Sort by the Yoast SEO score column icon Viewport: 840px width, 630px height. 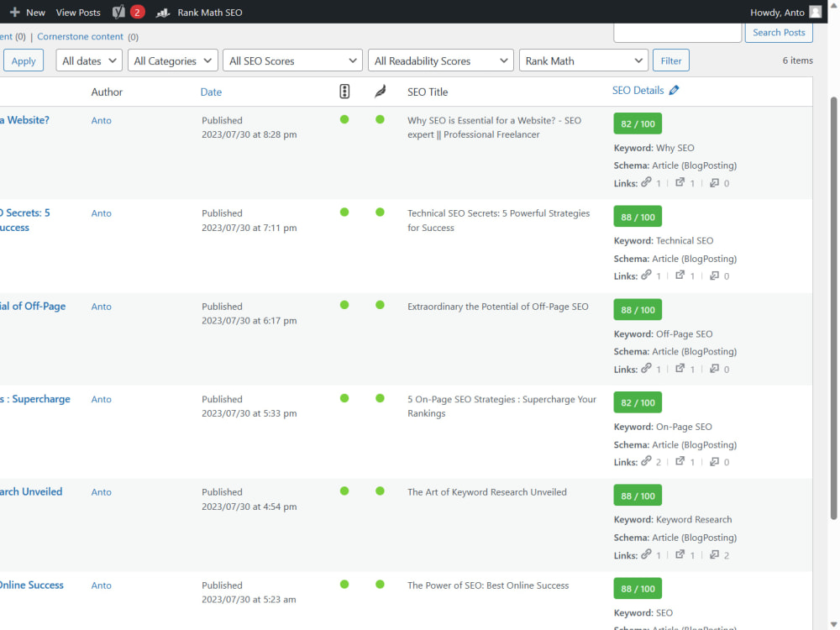coord(344,92)
